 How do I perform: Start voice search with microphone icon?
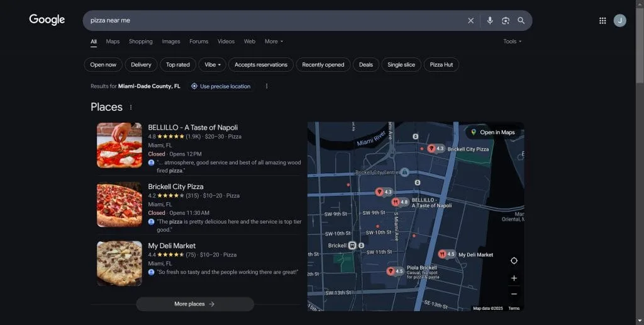pos(489,21)
